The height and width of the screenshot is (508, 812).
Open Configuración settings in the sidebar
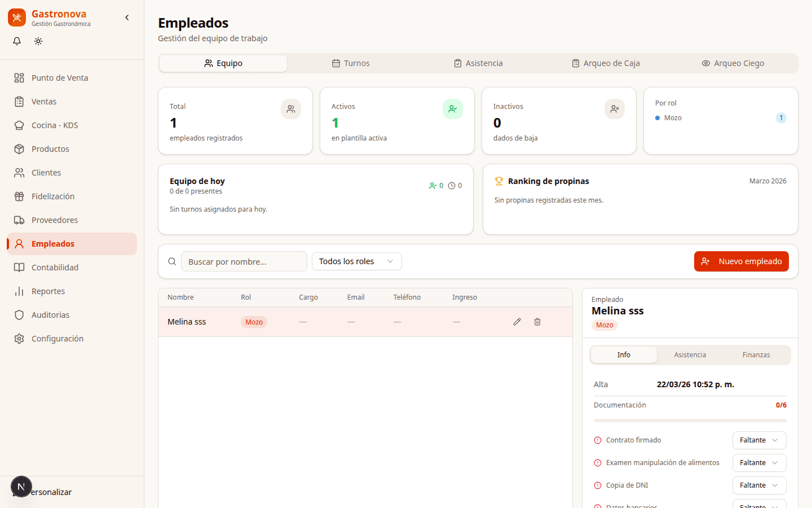pyautogui.click(x=57, y=339)
